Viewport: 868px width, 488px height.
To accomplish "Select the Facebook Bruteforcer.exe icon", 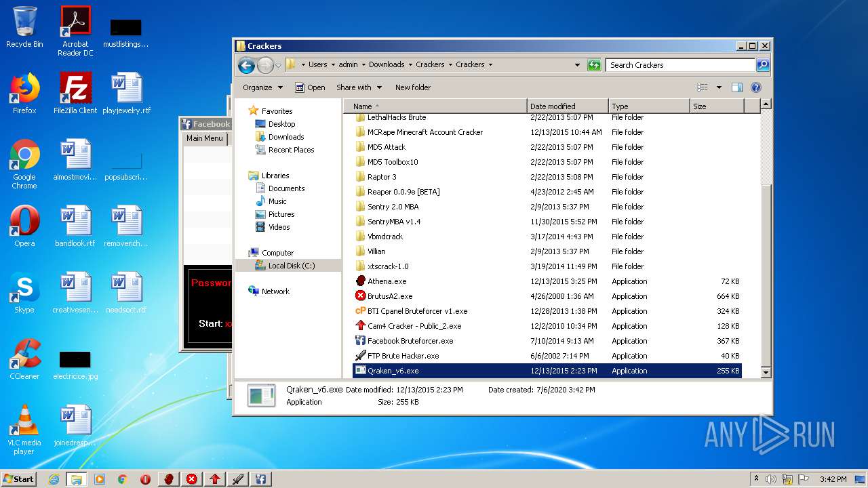I will click(x=361, y=341).
